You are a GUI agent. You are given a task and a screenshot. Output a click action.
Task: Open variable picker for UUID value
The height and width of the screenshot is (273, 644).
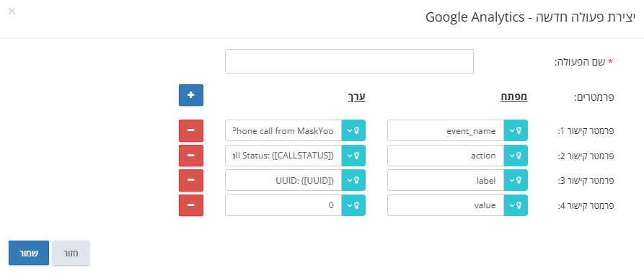[353, 180]
